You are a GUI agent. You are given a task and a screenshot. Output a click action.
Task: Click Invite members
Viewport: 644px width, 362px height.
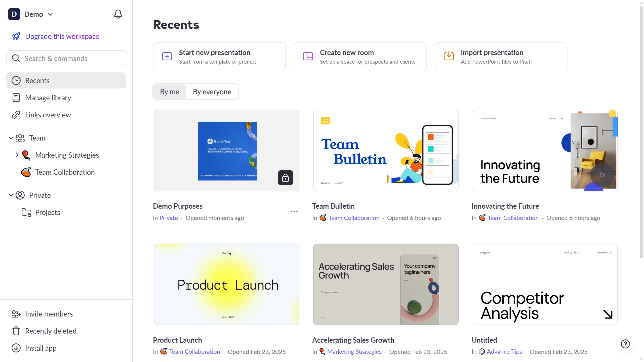[49, 314]
